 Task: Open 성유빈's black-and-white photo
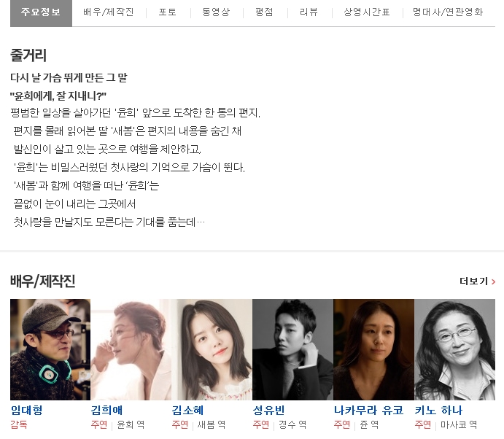coord(292,349)
